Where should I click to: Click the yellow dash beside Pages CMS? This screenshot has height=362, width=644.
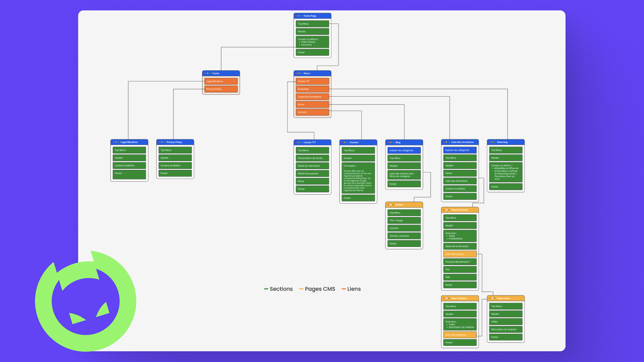click(x=301, y=289)
